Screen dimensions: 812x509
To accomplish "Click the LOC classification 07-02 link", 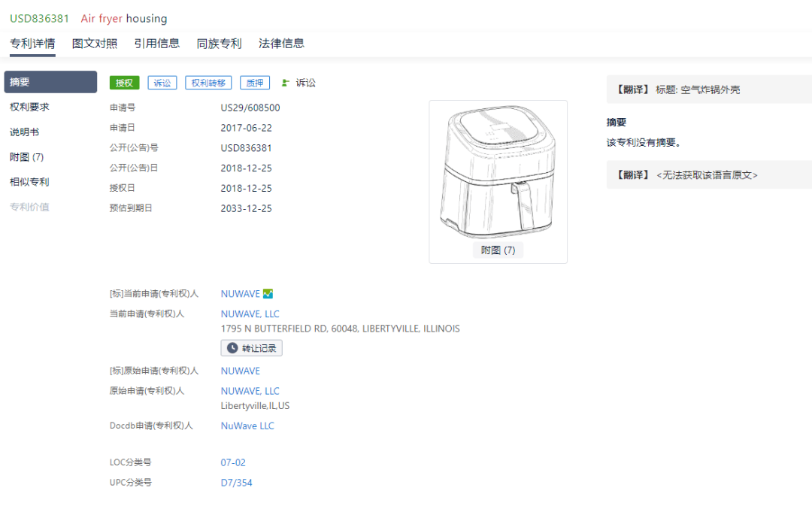I will pos(233,463).
